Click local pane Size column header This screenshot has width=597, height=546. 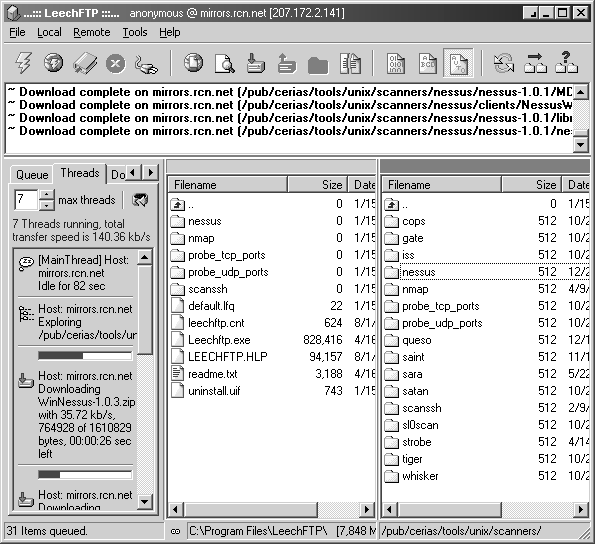click(318, 185)
